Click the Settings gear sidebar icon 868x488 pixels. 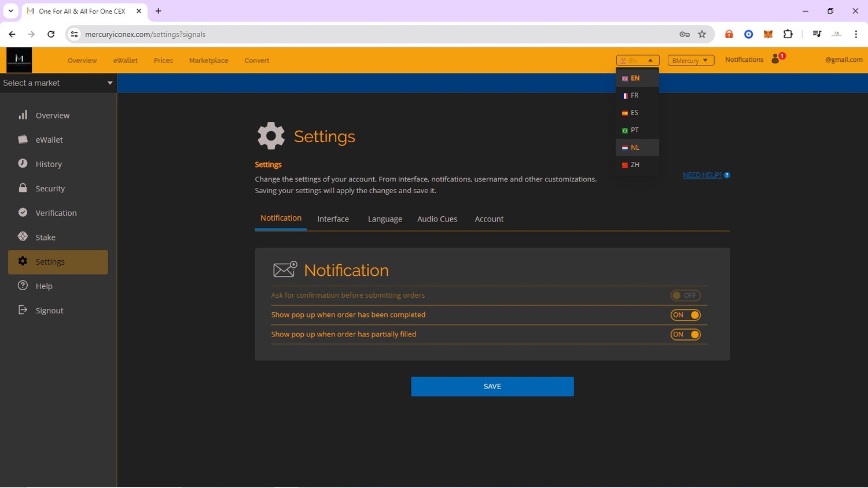[23, 261]
